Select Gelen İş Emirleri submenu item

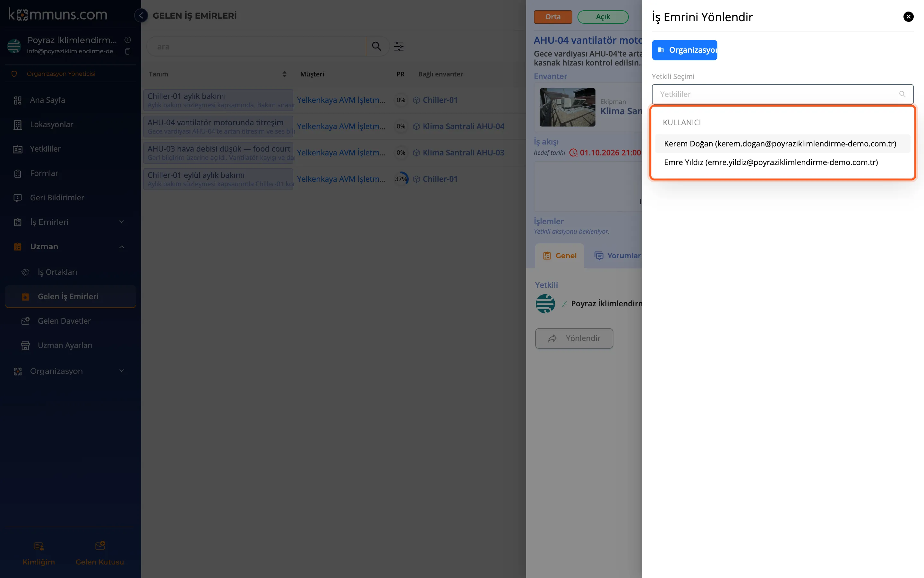[x=70, y=297]
